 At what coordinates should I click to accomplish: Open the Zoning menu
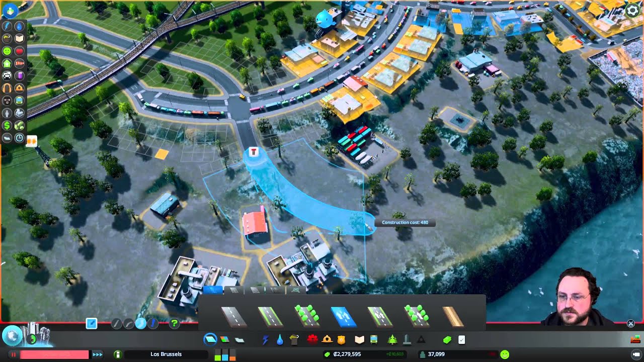click(225, 340)
